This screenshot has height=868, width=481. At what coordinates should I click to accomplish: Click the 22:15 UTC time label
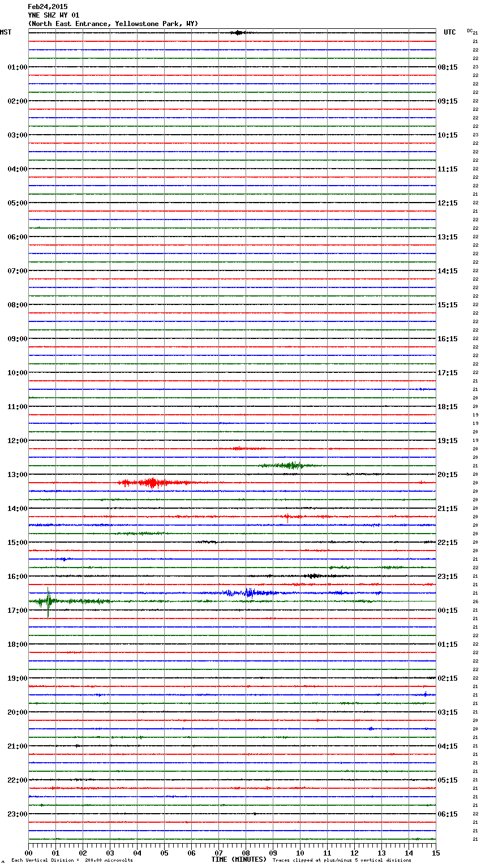tap(448, 543)
